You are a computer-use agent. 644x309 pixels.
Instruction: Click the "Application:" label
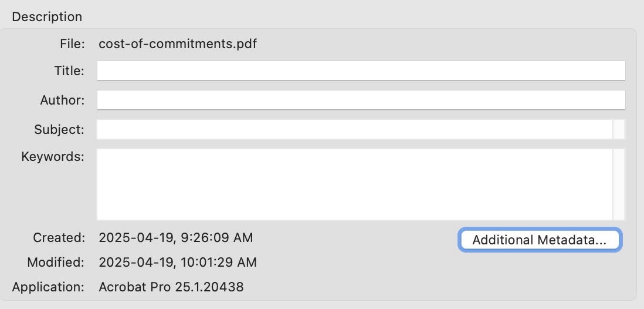coord(48,287)
